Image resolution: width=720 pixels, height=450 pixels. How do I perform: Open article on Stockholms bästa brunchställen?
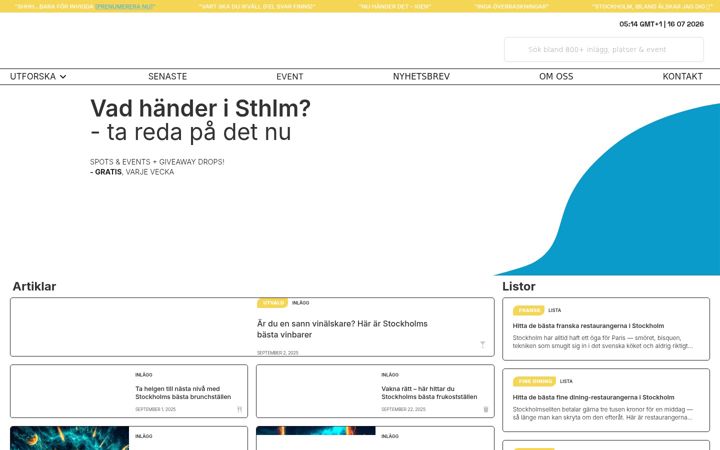click(x=183, y=393)
